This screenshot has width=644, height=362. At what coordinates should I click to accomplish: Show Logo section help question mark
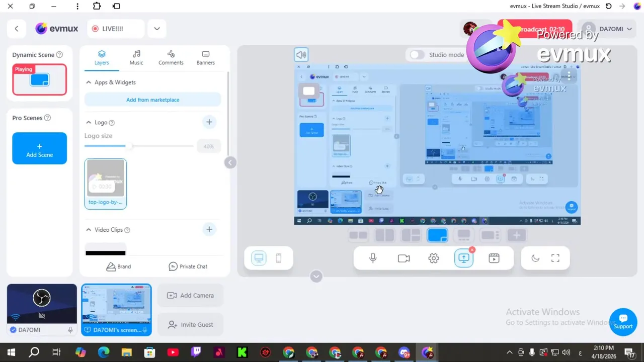[x=112, y=123]
